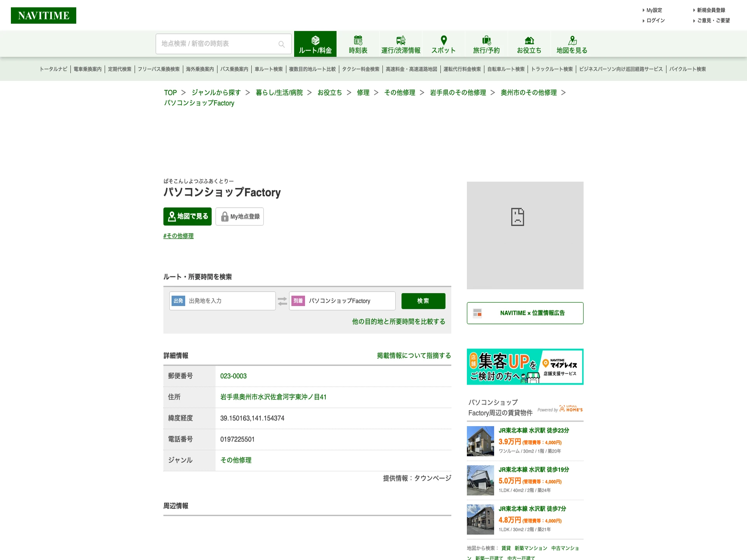
Task: Swap departure and arrival icon
Action: pos(282,301)
